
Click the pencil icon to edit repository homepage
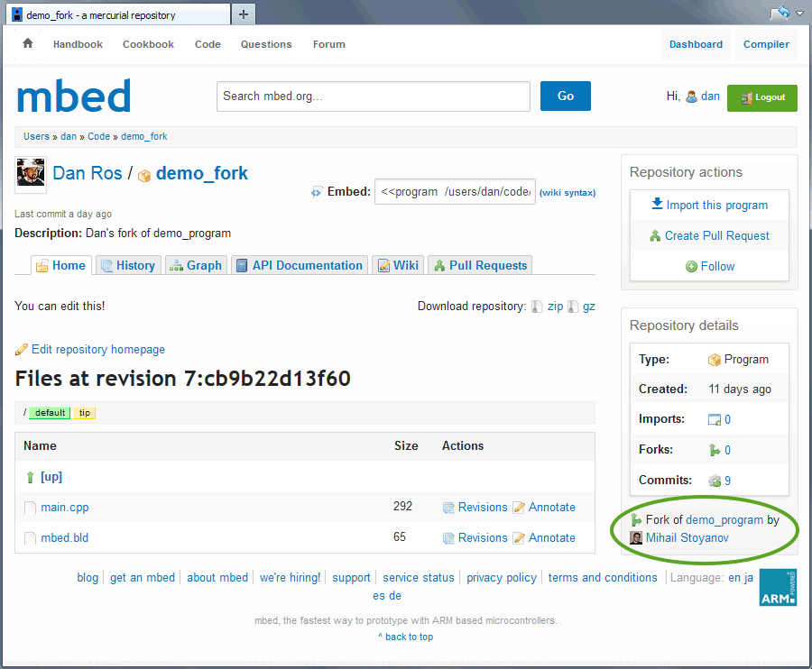(x=22, y=349)
